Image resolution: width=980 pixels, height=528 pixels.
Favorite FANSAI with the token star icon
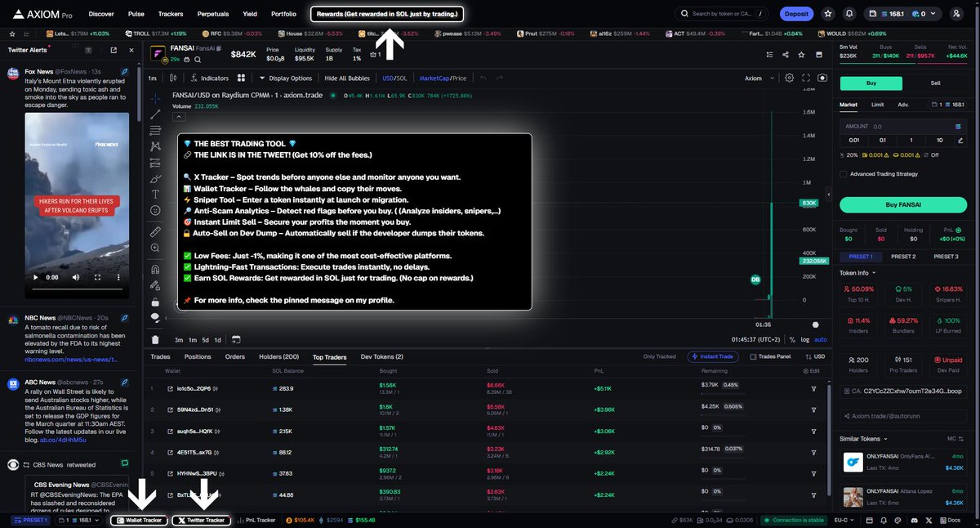[802, 55]
